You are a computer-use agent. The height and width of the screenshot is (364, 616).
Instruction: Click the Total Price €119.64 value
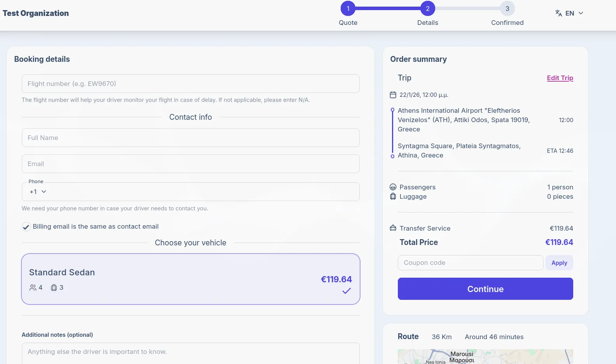point(559,242)
